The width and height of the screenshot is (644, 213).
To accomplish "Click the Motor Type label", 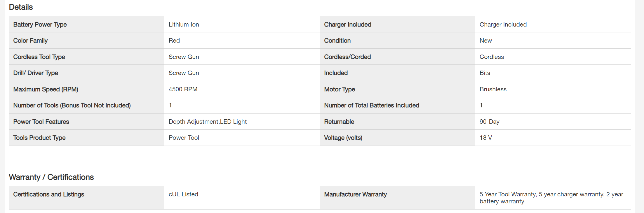I will pos(339,89).
